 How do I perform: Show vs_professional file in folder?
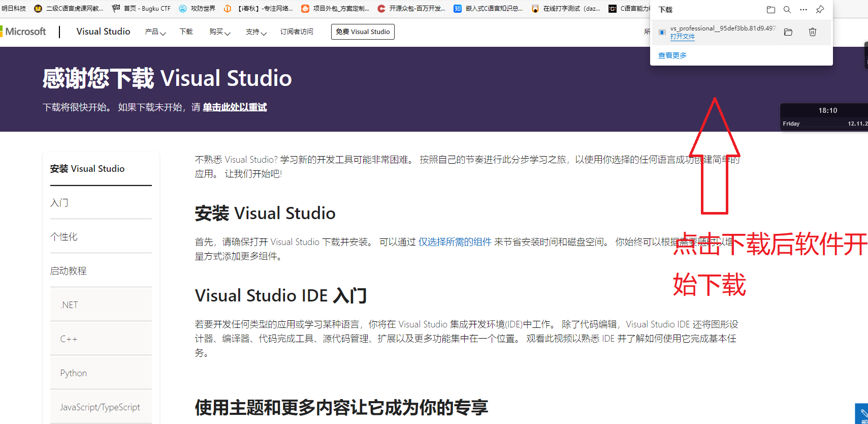[788, 32]
